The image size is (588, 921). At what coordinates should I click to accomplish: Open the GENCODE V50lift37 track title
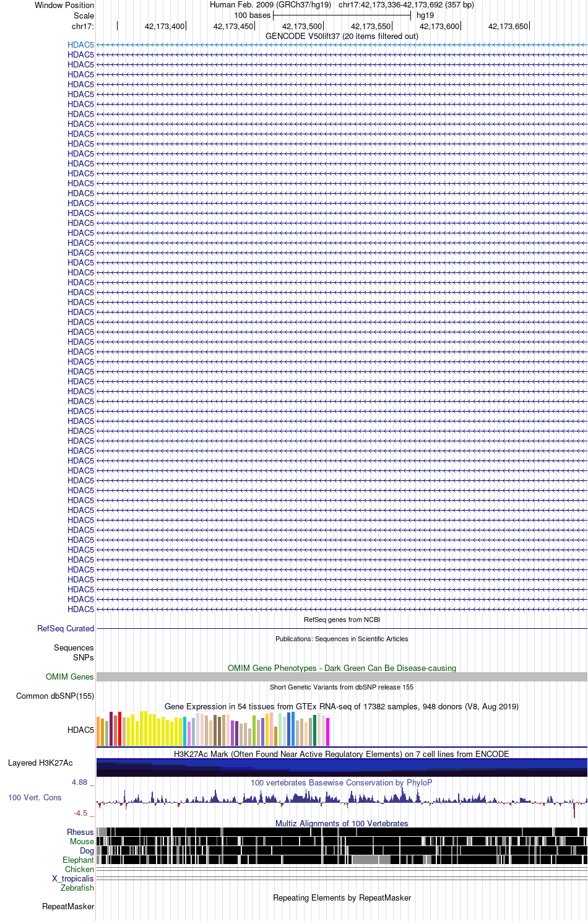(x=342, y=36)
